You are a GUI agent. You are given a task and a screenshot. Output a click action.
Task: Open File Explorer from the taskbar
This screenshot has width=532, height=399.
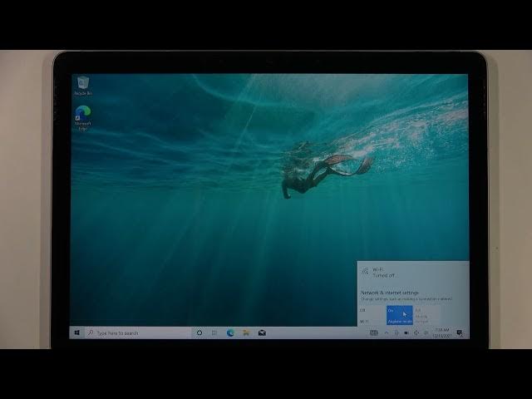pos(245,332)
